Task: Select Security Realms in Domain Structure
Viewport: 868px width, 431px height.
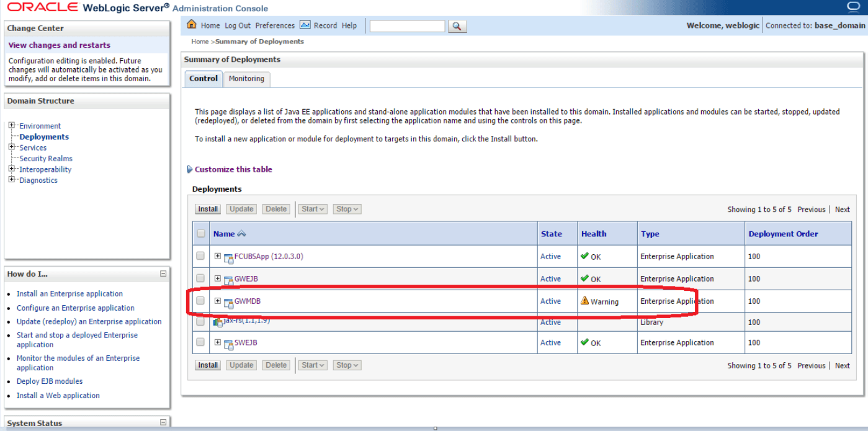Action: tap(46, 158)
